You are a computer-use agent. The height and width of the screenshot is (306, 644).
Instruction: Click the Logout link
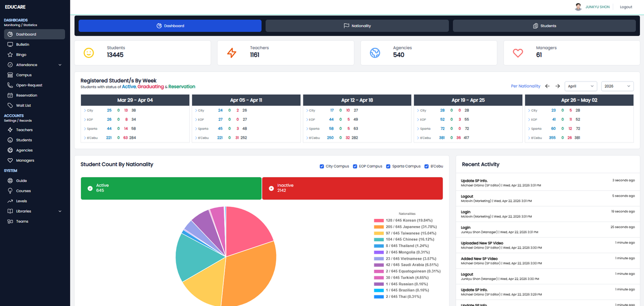[626, 7]
